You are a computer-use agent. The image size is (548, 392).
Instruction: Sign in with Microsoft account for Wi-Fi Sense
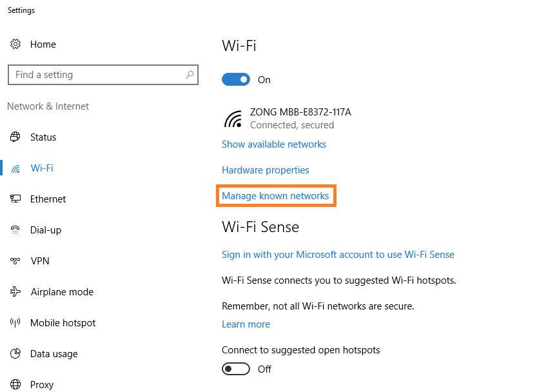[x=338, y=254]
